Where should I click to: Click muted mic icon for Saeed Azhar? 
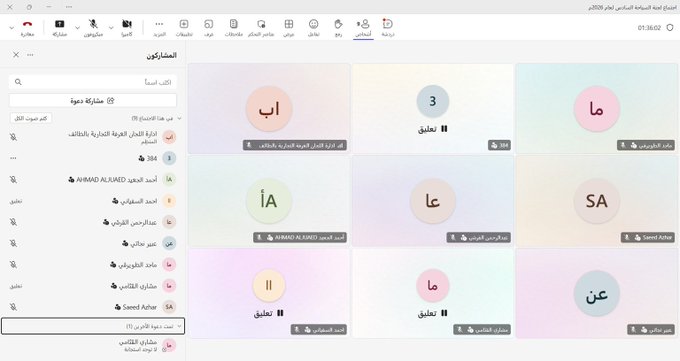tap(13, 307)
